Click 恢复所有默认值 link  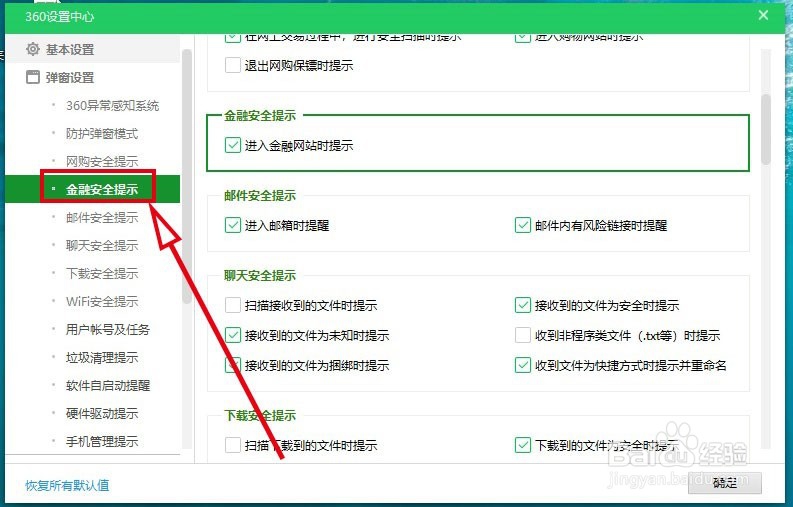pyautogui.click(x=67, y=485)
